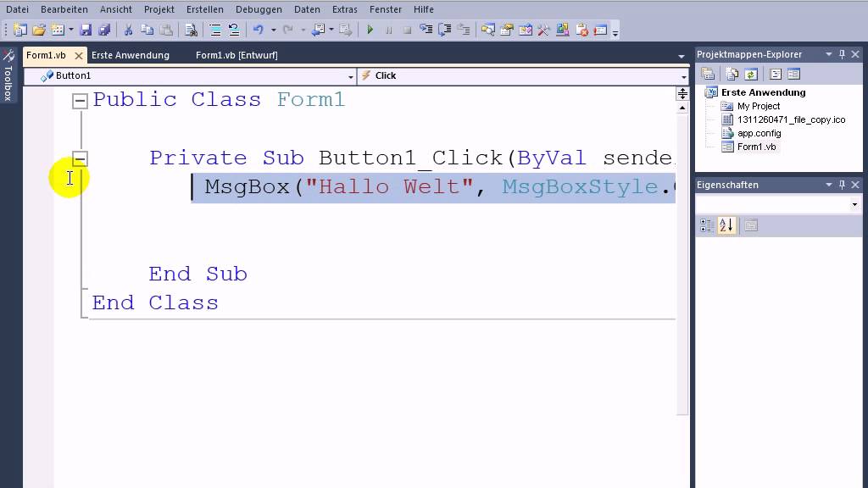Switch to the Erste Anwendung tab
The width and height of the screenshot is (868, 488).
pos(130,55)
